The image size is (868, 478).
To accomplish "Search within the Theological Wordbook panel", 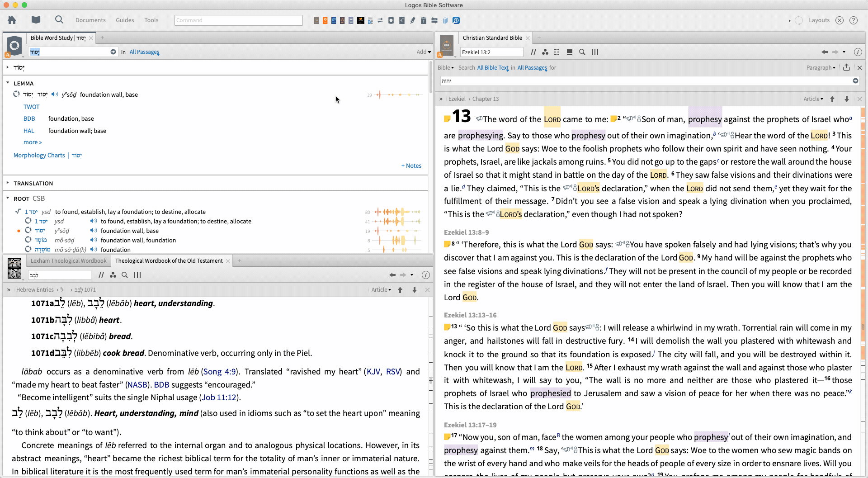I will point(125,275).
